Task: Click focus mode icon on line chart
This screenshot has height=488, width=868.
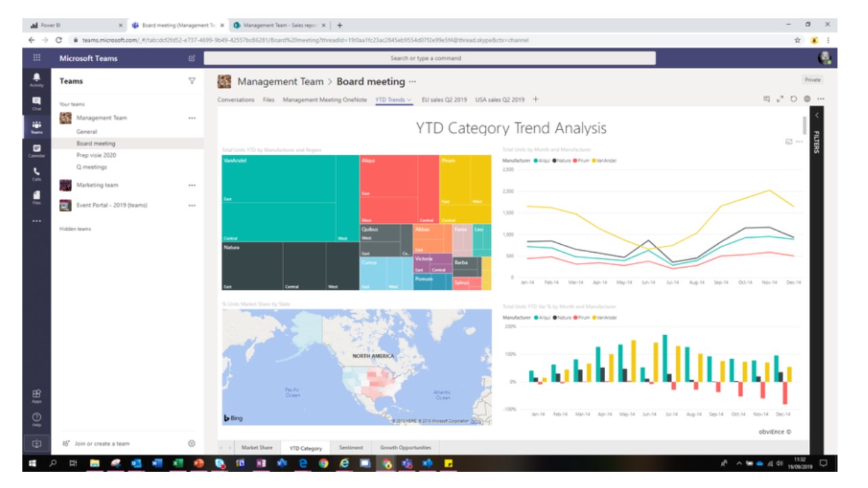Action: (789, 142)
